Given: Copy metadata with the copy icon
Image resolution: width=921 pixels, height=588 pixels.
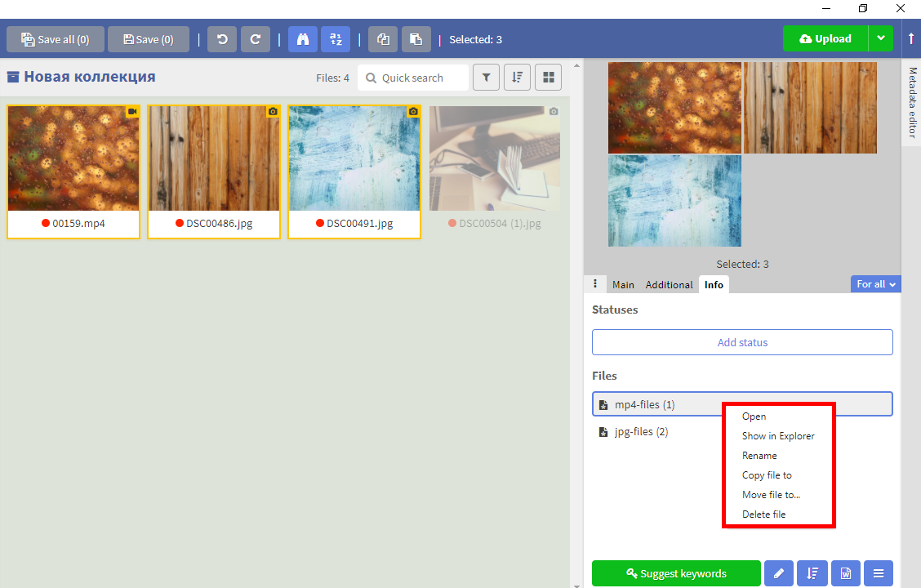Looking at the screenshot, I should coord(383,39).
